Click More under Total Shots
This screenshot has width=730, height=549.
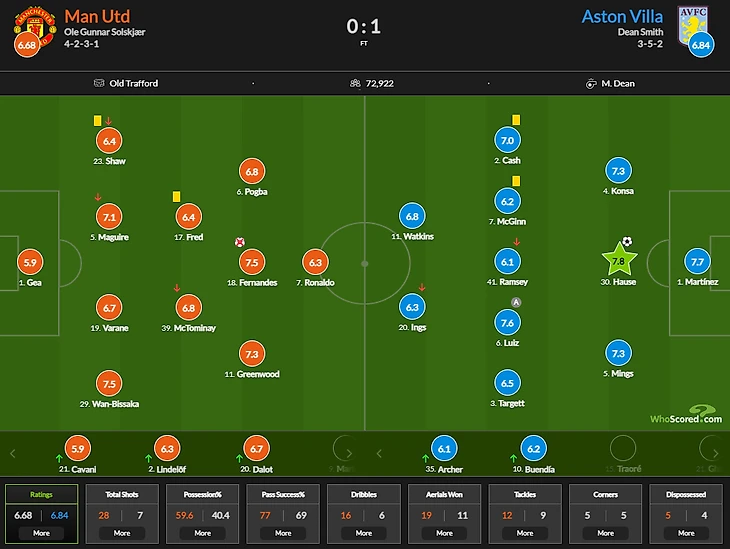122,533
